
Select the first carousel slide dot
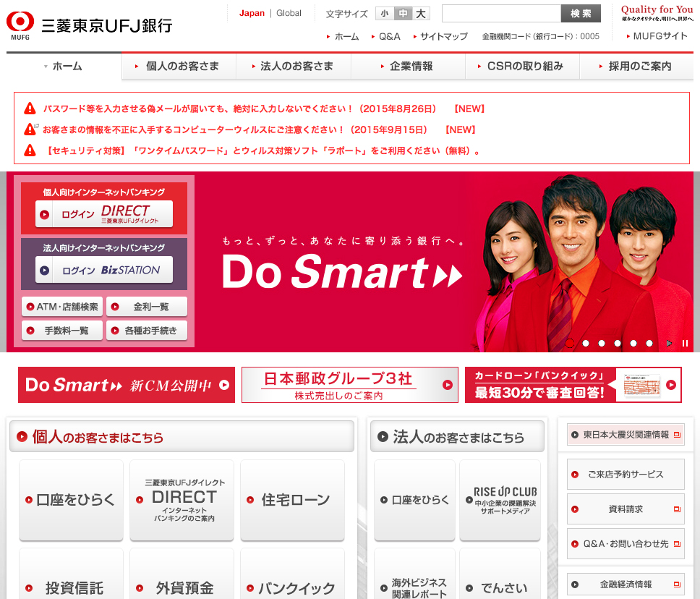tap(570, 343)
